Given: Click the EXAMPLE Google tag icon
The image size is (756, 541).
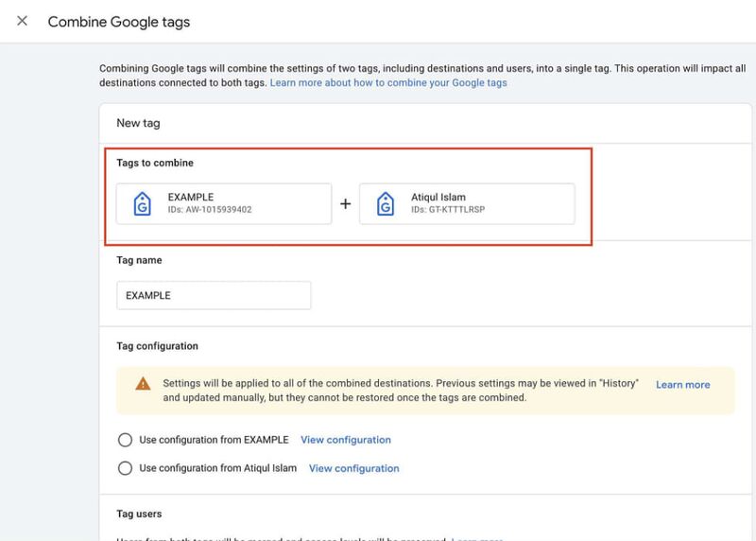Looking at the screenshot, I should (143, 203).
